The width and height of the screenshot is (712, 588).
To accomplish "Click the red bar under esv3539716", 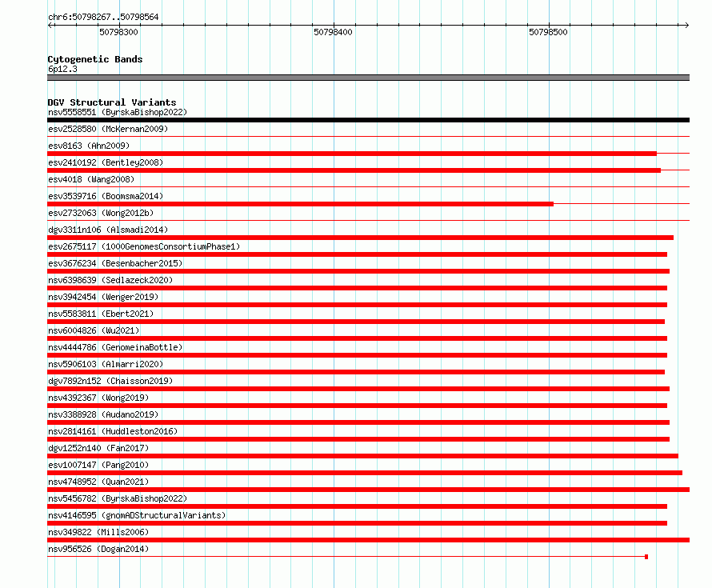I will pyautogui.click(x=300, y=204).
